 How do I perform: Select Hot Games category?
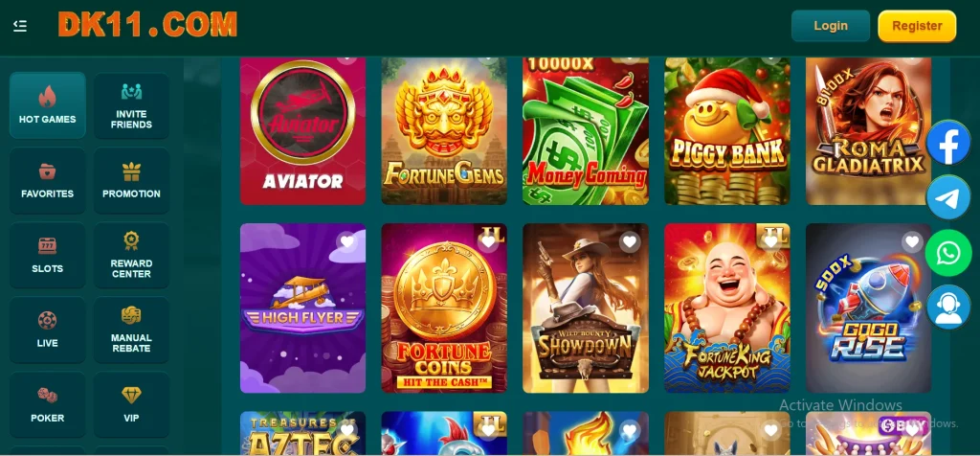48,105
